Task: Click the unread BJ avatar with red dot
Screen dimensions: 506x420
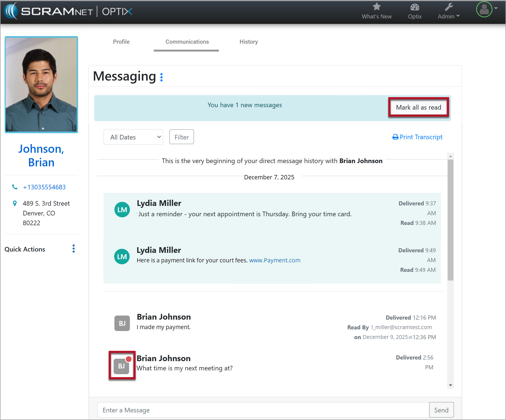Action: coord(122,365)
